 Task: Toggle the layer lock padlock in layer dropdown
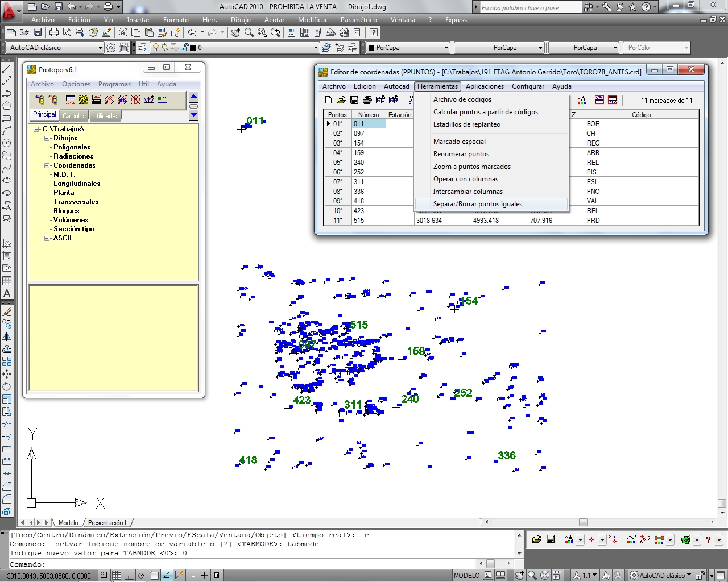(x=184, y=48)
